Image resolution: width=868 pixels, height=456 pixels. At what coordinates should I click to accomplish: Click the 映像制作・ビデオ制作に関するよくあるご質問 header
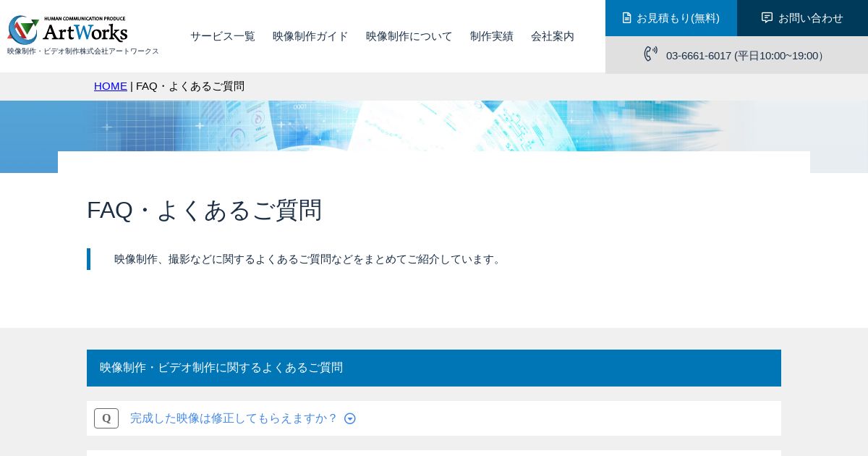coord(434,368)
